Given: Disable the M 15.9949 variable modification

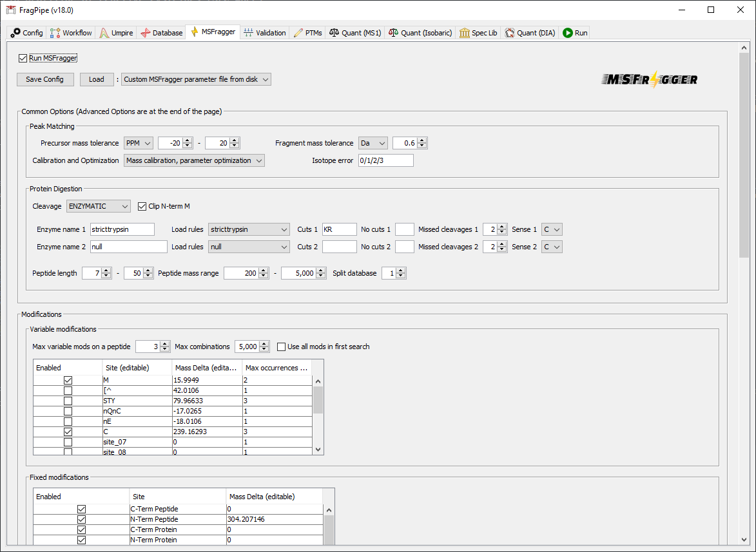Looking at the screenshot, I should [68, 381].
